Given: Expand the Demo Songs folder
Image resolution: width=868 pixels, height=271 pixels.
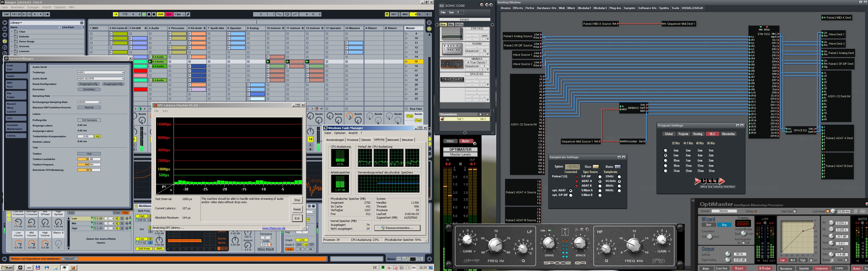Looking at the screenshot, I should [12, 41].
